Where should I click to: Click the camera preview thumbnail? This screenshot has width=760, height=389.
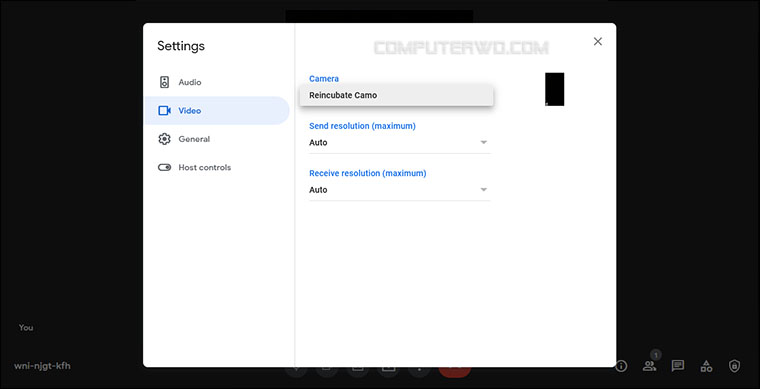pyautogui.click(x=554, y=89)
